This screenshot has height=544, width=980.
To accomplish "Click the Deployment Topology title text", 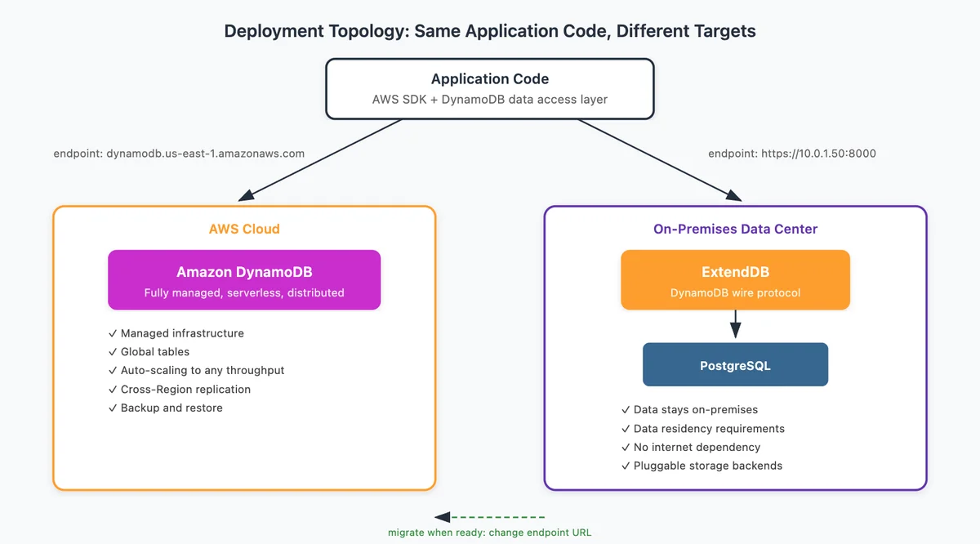I will [490, 31].
